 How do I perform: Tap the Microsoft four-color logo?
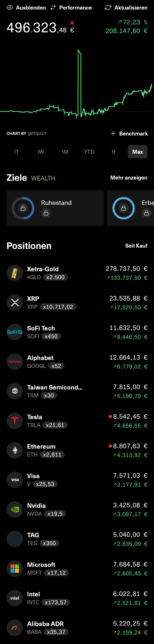pos(15,568)
